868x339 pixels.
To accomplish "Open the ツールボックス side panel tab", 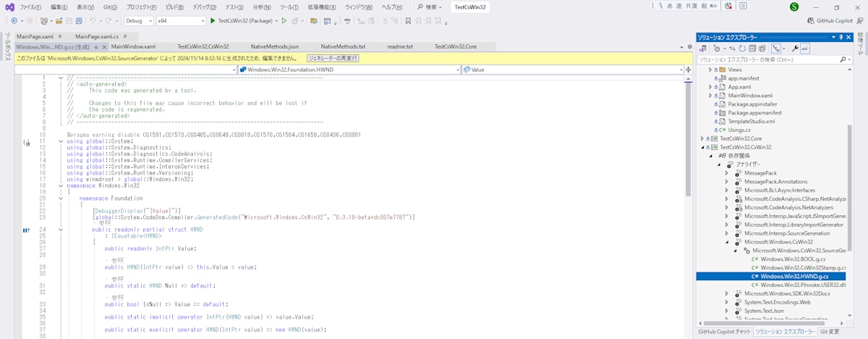I will point(7,48).
